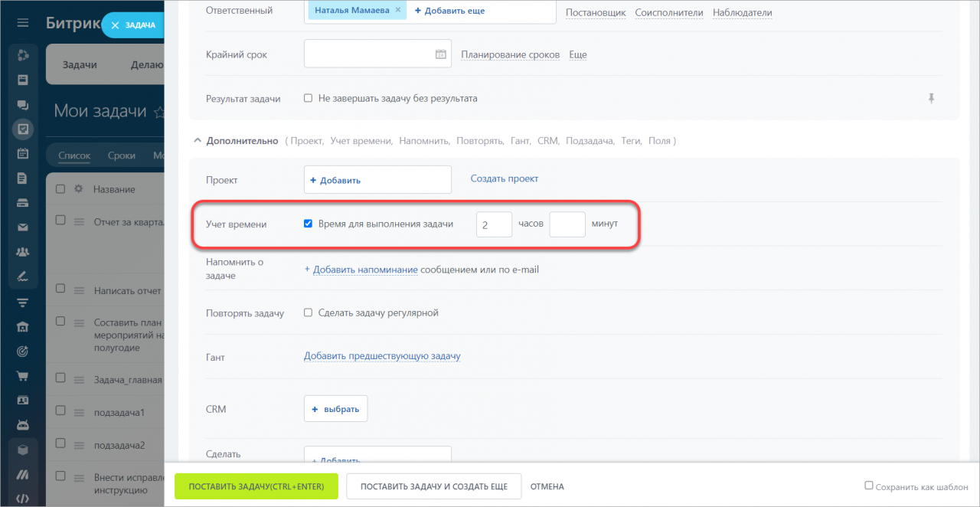Screen dimensions: 980x507
Task: Focus the hours input field
Action: tap(494, 224)
